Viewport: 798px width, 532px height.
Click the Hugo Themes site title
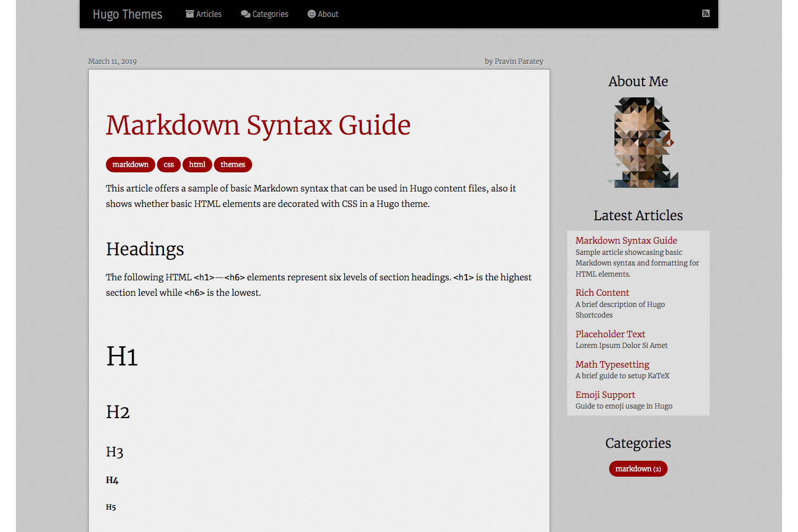(x=127, y=14)
